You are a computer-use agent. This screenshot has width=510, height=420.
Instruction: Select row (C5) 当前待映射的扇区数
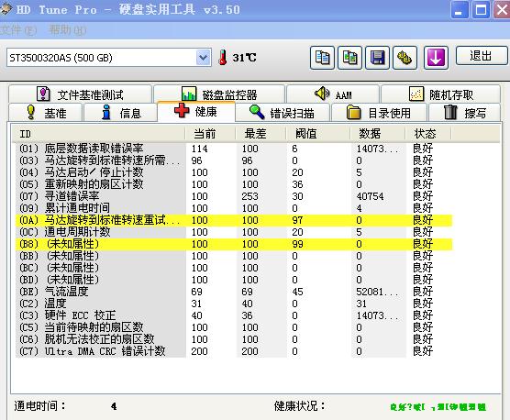point(234,327)
